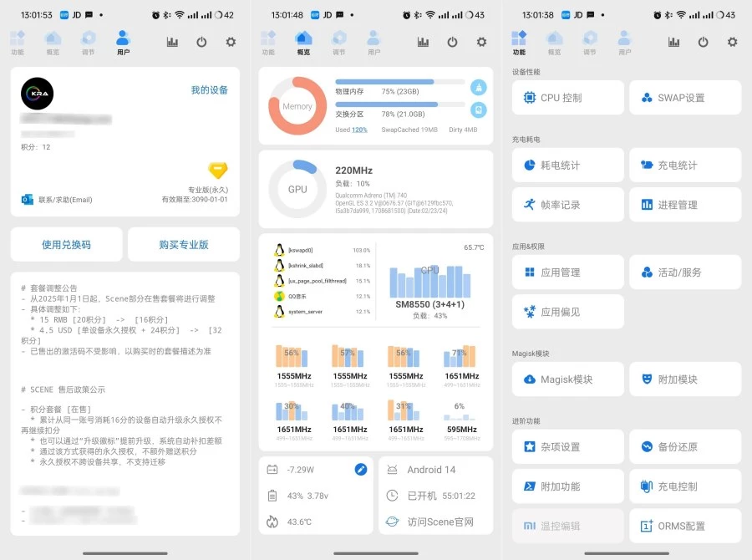Tap the blue pencil edit icon on power card

point(359,470)
